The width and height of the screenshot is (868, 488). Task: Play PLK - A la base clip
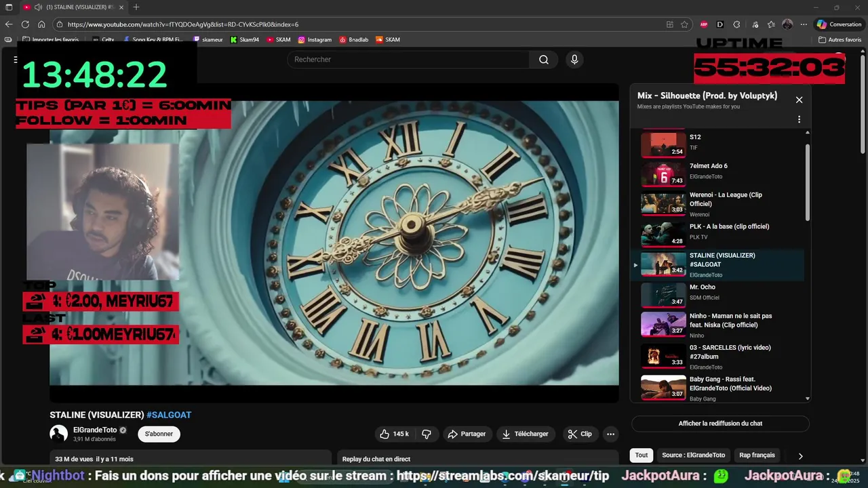(x=719, y=234)
